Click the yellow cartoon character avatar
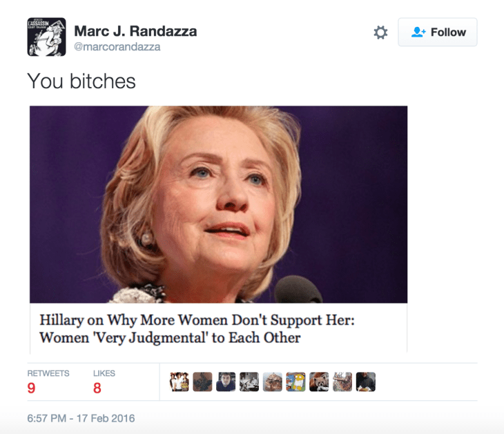The width and height of the screenshot is (504, 434). click(295, 382)
